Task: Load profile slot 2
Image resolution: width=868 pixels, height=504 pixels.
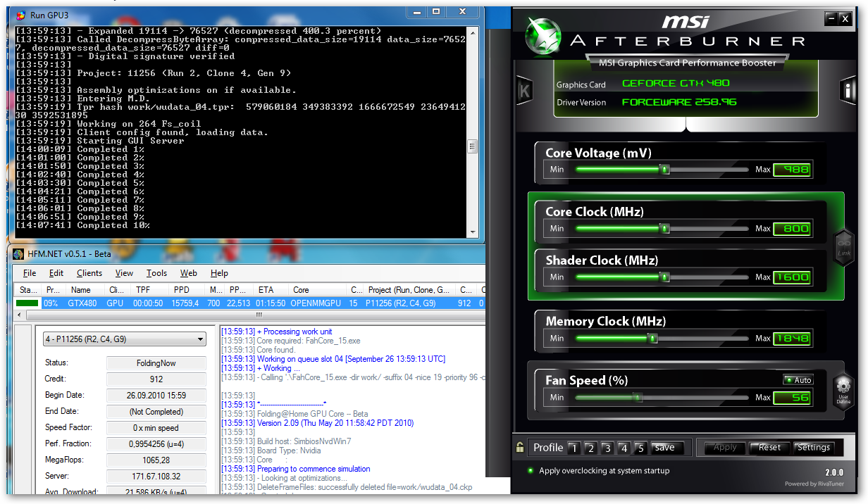Action: 590,448
